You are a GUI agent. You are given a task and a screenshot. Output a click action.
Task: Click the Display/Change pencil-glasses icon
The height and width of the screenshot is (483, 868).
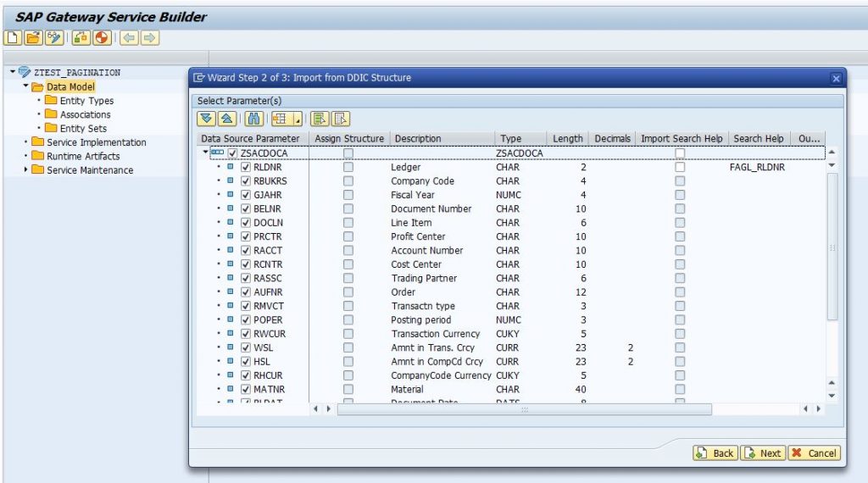point(53,37)
